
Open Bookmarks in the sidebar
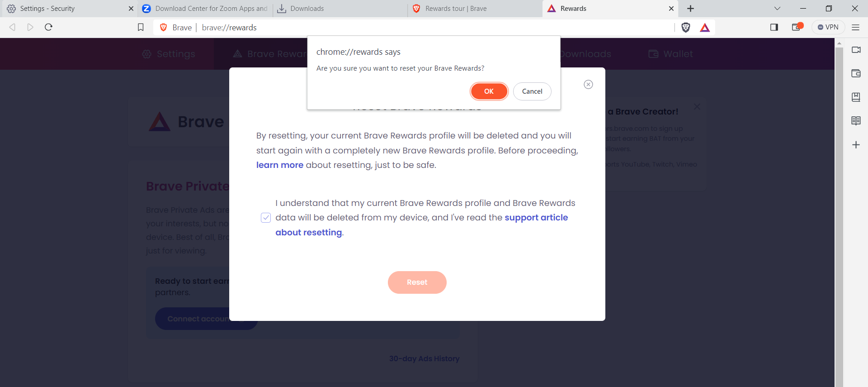pyautogui.click(x=856, y=97)
